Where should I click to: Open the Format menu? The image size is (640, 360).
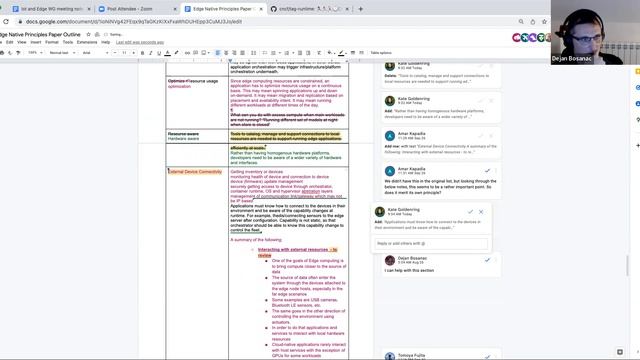tap(52, 42)
